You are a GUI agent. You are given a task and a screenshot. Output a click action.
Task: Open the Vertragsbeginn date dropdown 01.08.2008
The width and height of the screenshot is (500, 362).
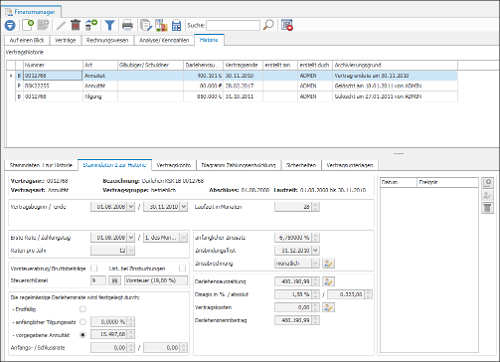(x=131, y=207)
